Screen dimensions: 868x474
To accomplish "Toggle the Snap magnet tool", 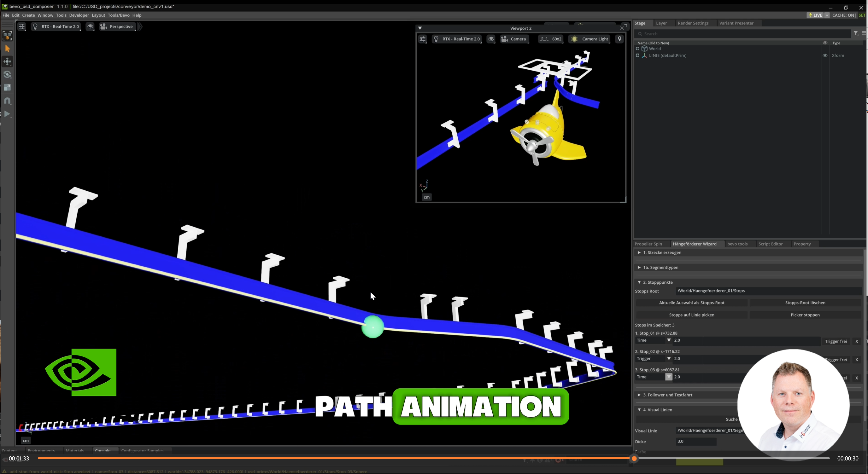I will (7, 101).
